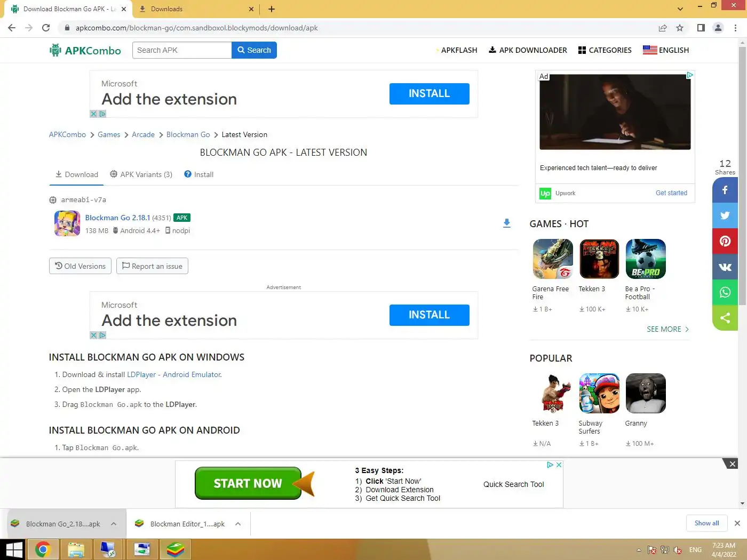Select the Download tab
The height and width of the screenshot is (560, 747).
[x=77, y=174]
